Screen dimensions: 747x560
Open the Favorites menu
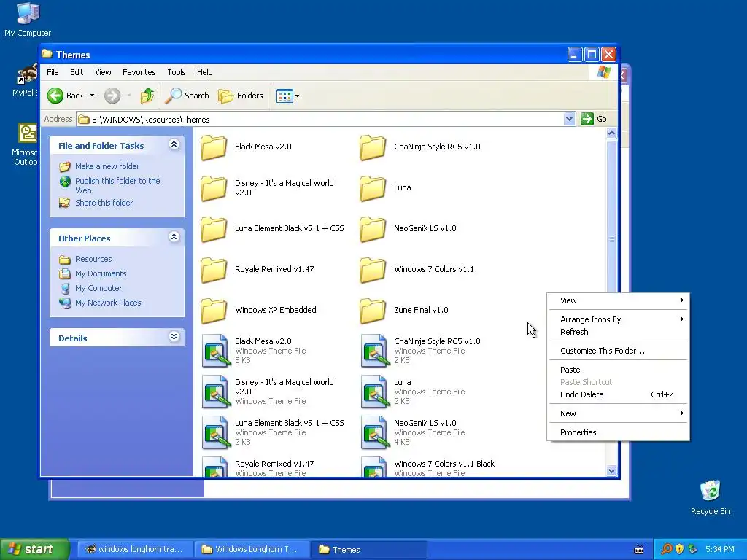coord(139,72)
